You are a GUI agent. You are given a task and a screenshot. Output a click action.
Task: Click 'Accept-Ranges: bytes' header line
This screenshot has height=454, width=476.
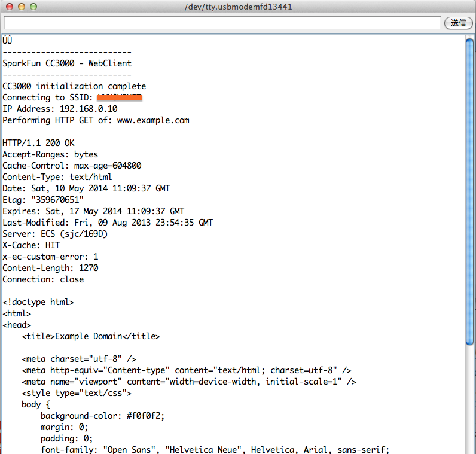[x=50, y=154]
